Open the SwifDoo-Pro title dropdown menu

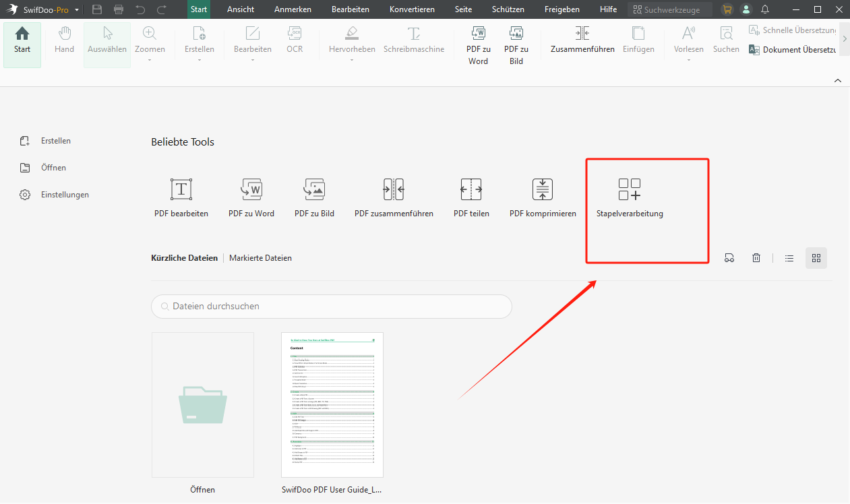tap(78, 10)
